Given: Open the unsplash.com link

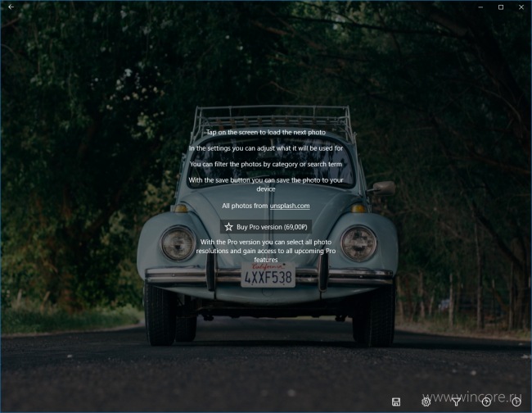Looking at the screenshot, I should 290,206.
